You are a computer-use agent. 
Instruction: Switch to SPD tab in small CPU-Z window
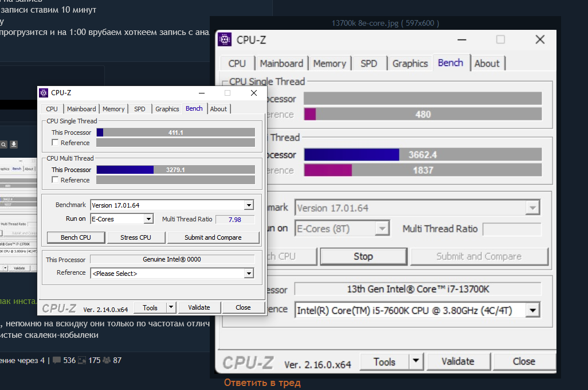[139, 109]
